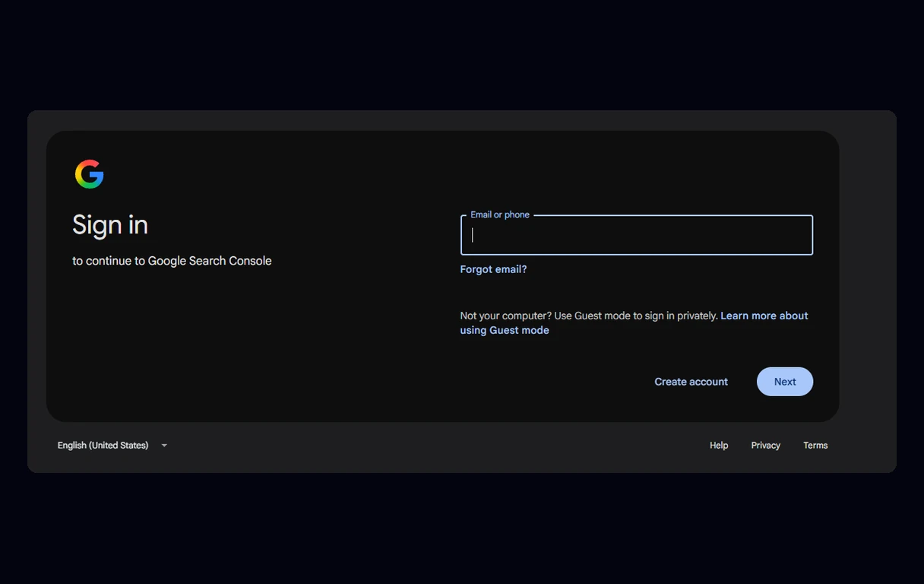Open the Privacy link in footer
The image size is (924, 584).
click(x=765, y=446)
